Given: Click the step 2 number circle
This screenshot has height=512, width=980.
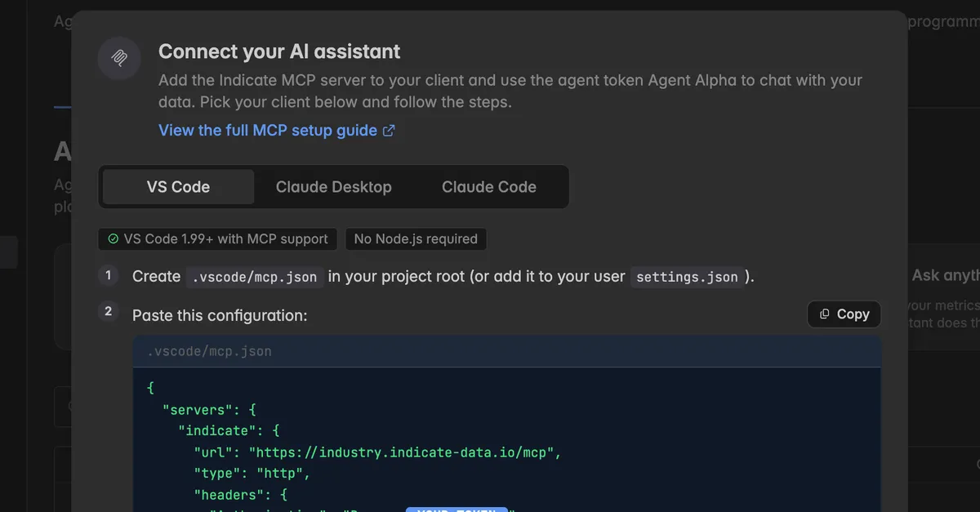Looking at the screenshot, I should click(x=109, y=311).
